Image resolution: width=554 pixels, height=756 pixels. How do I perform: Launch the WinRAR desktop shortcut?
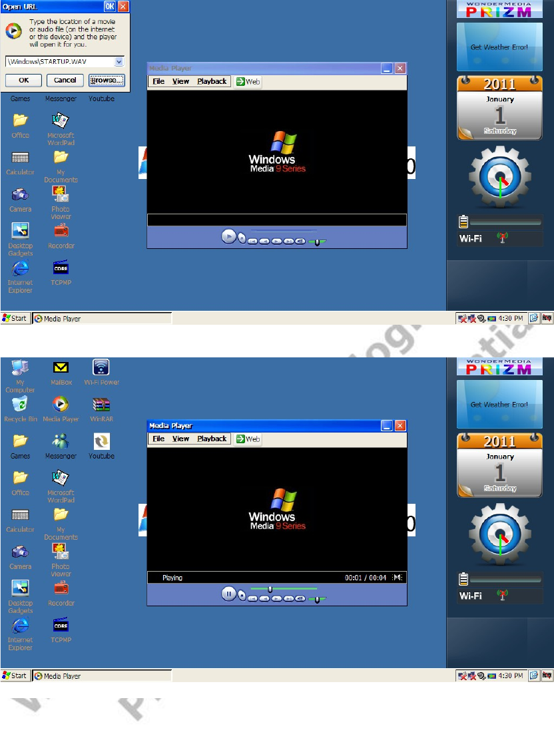tap(101, 409)
